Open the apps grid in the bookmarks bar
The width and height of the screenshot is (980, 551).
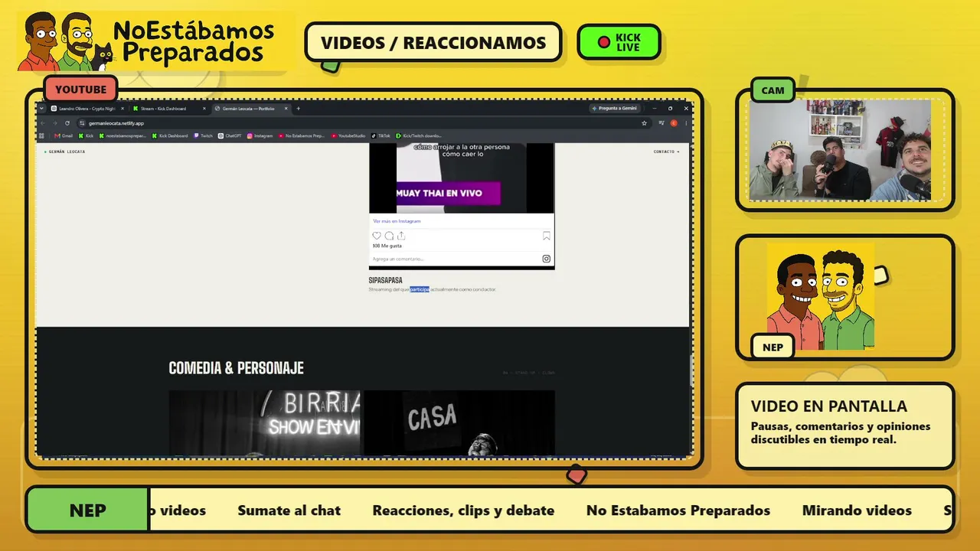(x=42, y=135)
